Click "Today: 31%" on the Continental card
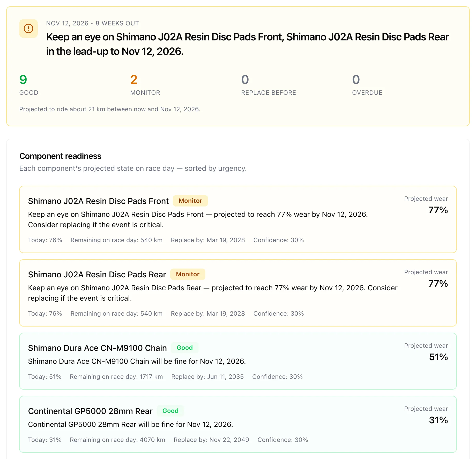The height and width of the screenshot is (459, 476). [45, 440]
